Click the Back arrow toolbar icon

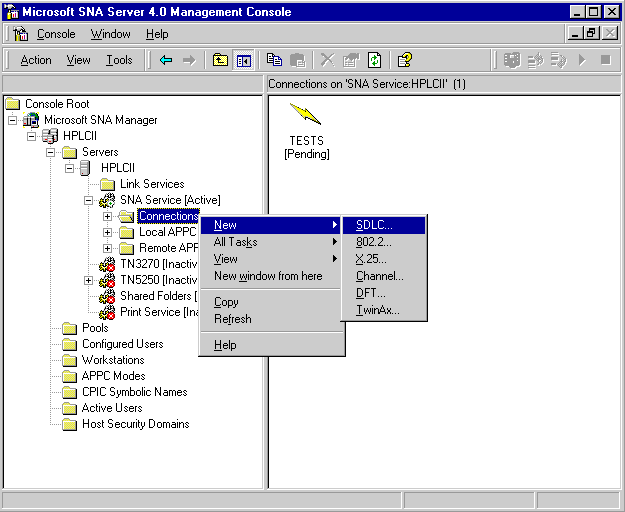166,60
